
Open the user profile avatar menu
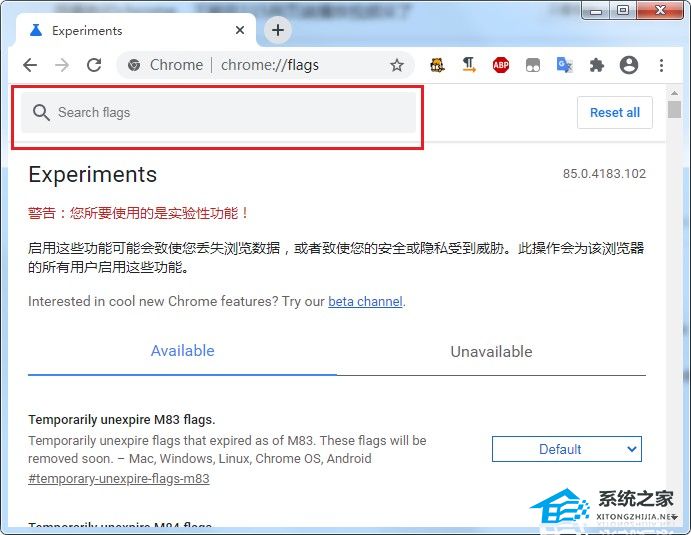tap(629, 65)
